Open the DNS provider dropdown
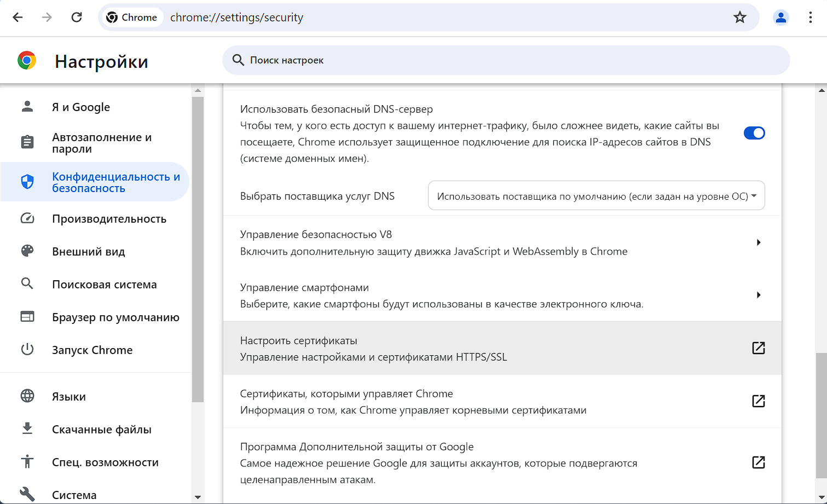827x504 pixels. click(596, 196)
